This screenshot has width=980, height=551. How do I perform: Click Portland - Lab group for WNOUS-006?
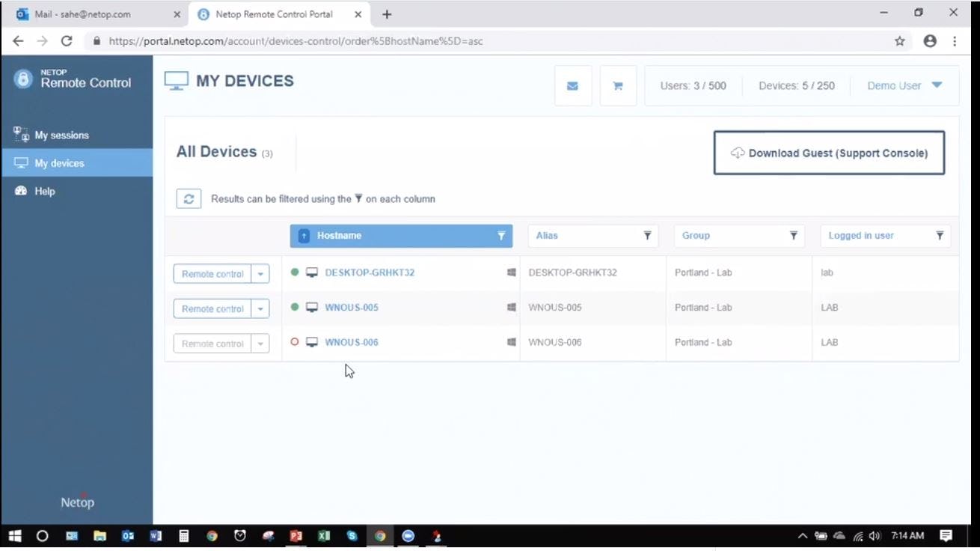703,342
